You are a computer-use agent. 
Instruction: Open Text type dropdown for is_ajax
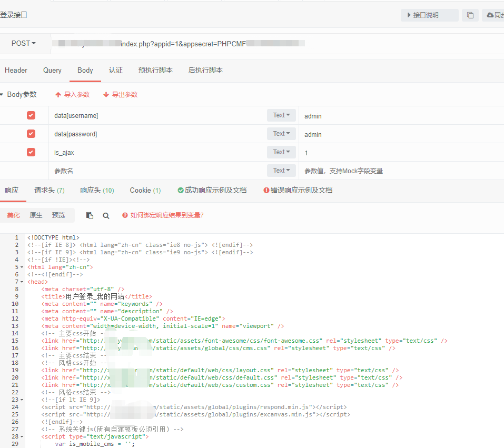click(x=281, y=152)
